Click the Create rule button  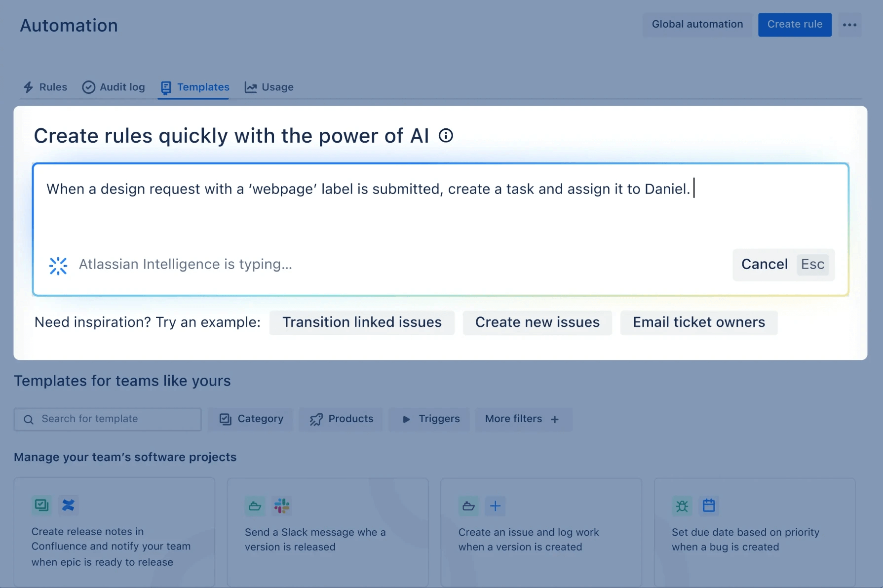point(794,24)
